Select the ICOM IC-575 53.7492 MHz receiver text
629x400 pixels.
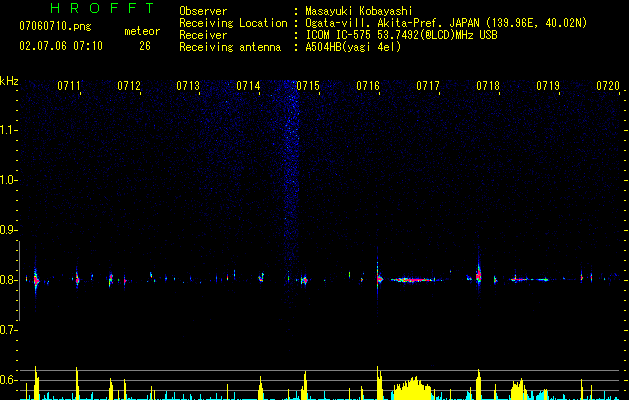(401, 35)
